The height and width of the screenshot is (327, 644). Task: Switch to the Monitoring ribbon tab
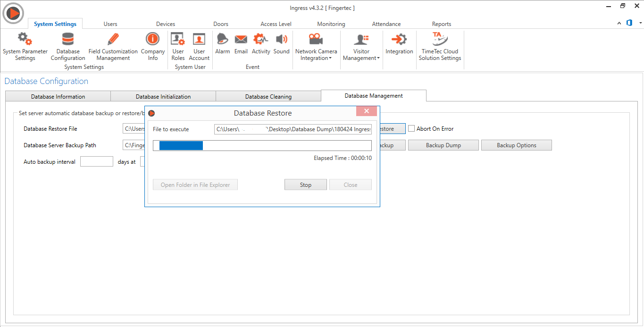tap(331, 24)
